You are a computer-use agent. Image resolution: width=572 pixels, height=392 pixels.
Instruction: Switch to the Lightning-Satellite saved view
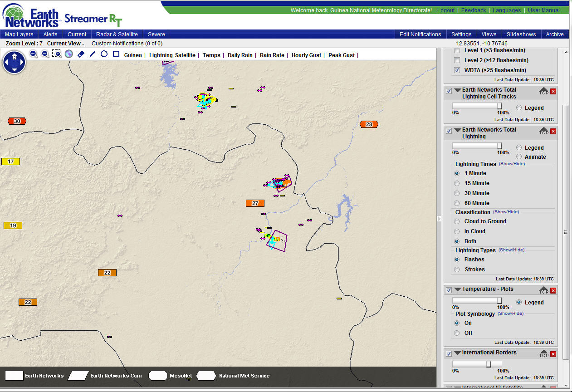[x=172, y=55]
